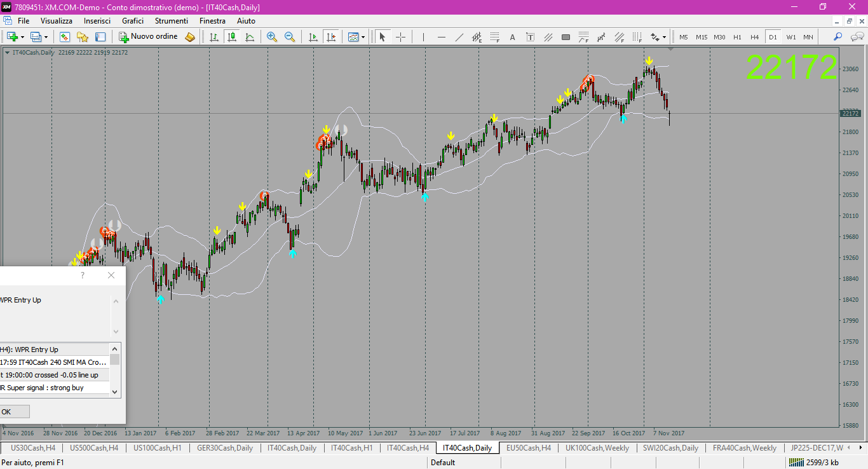
Task: Zoom in on the chart
Action: [x=272, y=37]
